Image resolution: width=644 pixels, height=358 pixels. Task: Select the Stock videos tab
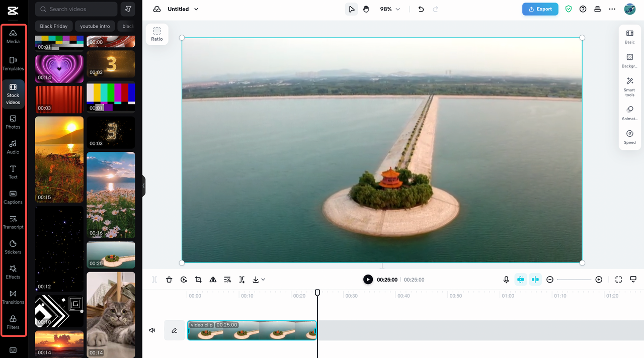13,94
